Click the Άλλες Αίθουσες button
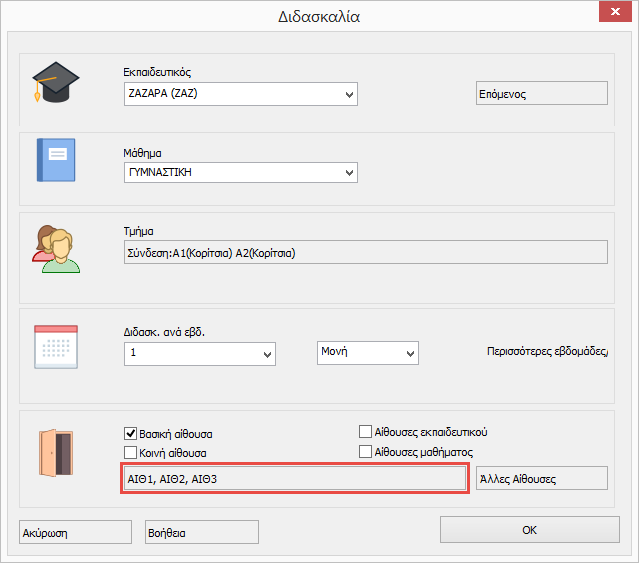Image resolution: width=639 pixels, height=563 pixels. (541, 478)
